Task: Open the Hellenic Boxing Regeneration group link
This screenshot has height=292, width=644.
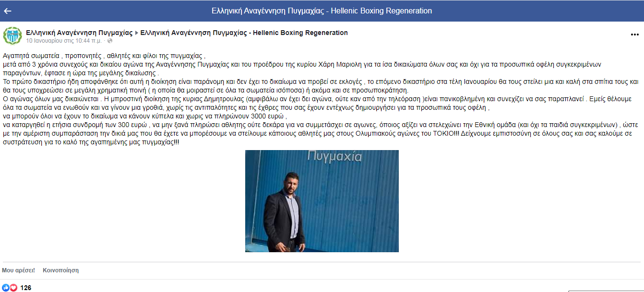Action: pos(244,33)
